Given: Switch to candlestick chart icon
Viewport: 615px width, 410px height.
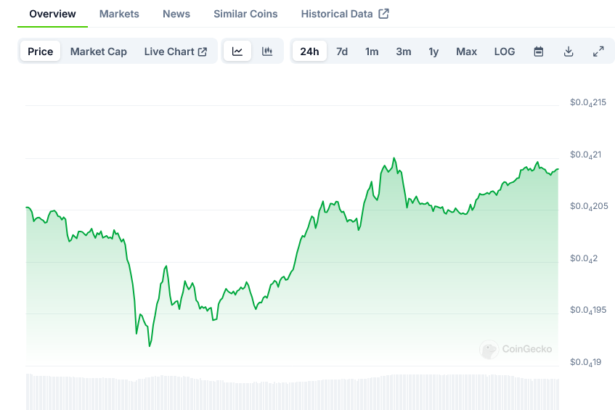Looking at the screenshot, I should pyautogui.click(x=267, y=52).
